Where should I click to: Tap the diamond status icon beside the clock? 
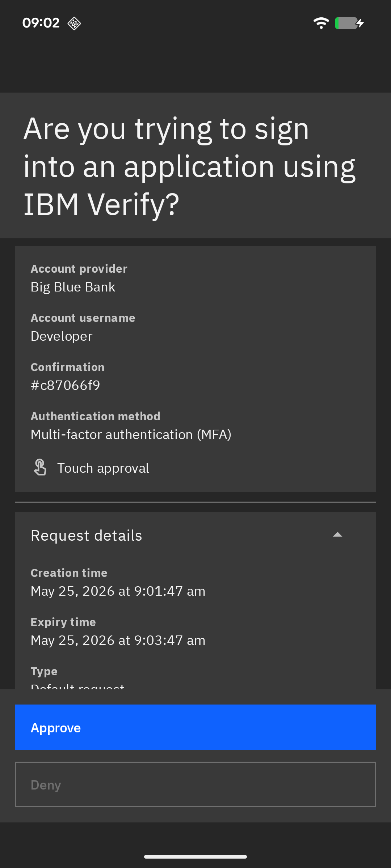(74, 24)
